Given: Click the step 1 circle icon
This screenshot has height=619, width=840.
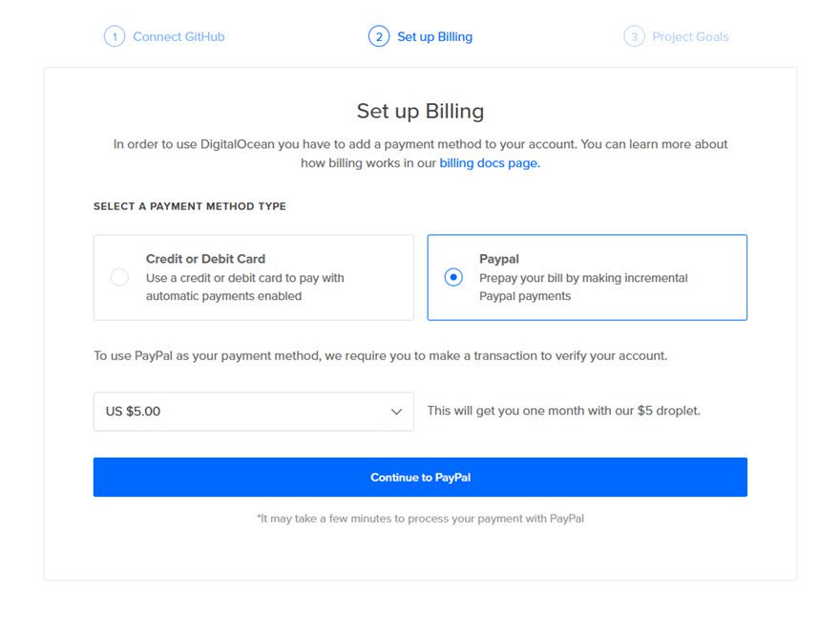Looking at the screenshot, I should 115,37.
